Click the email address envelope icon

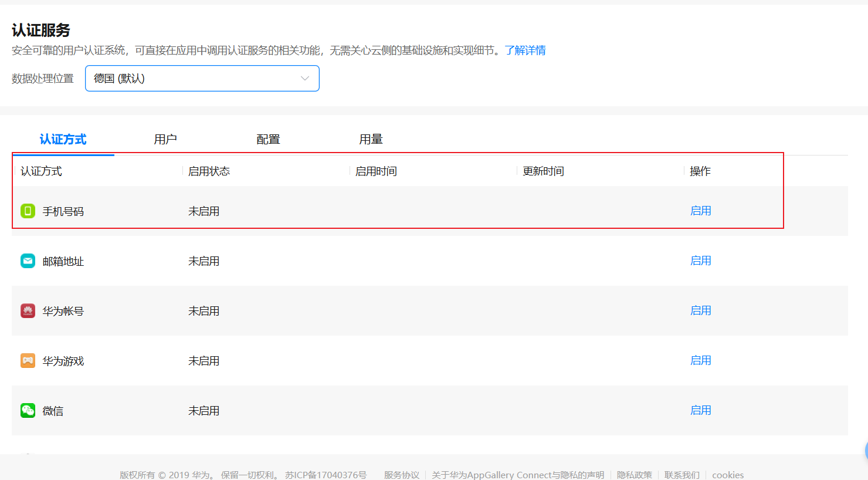28,261
